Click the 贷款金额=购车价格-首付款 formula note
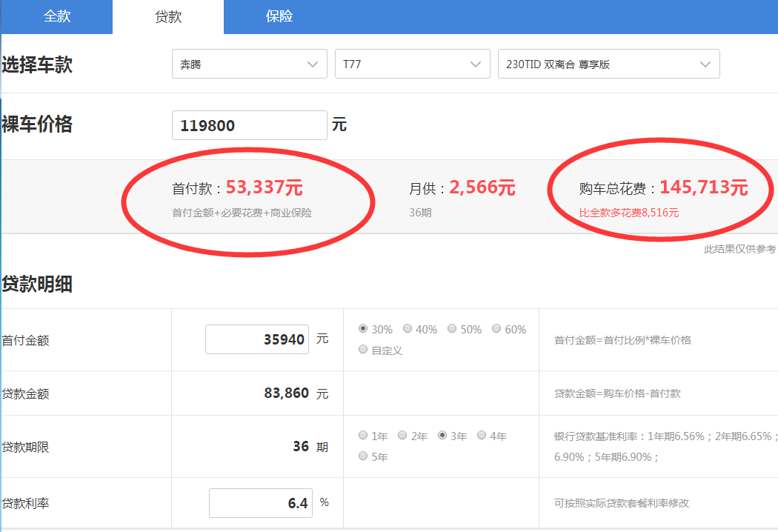 (x=617, y=393)
